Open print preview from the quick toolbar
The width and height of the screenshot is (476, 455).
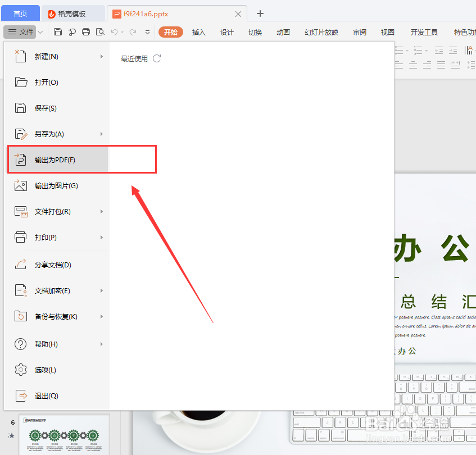coord(100,32)
